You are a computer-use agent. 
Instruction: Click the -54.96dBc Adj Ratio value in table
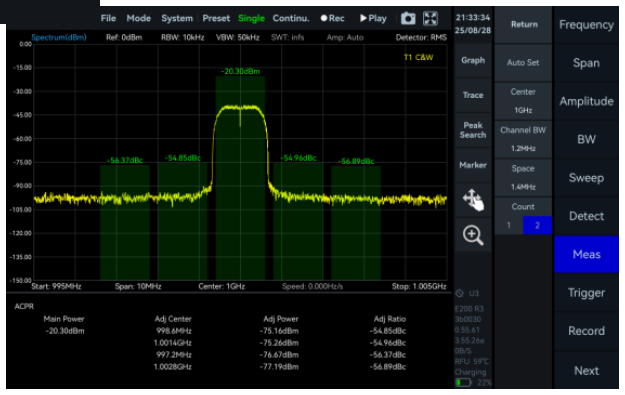click(x=387, y=343)
